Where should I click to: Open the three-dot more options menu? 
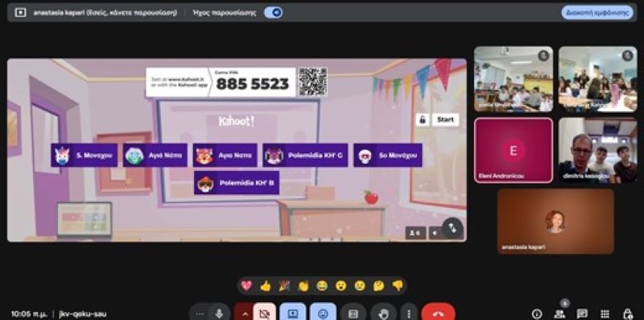[x=408, y=314]
